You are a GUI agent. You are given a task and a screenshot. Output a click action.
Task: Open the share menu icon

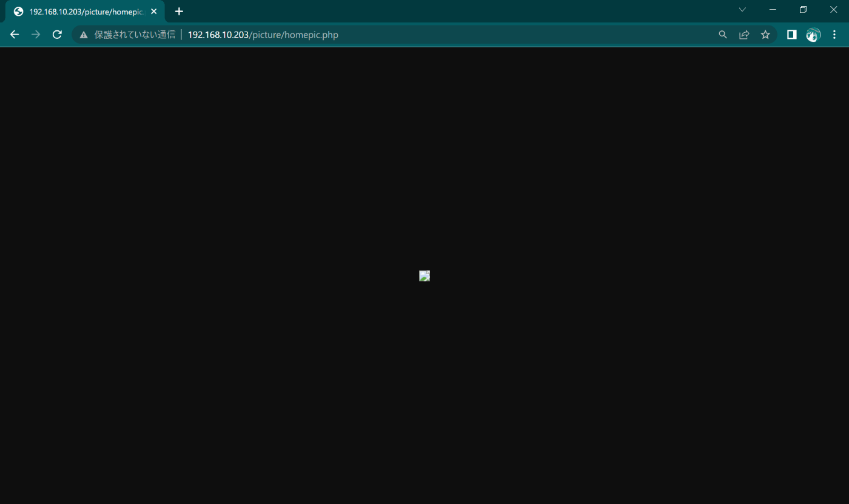click(744, 35)
